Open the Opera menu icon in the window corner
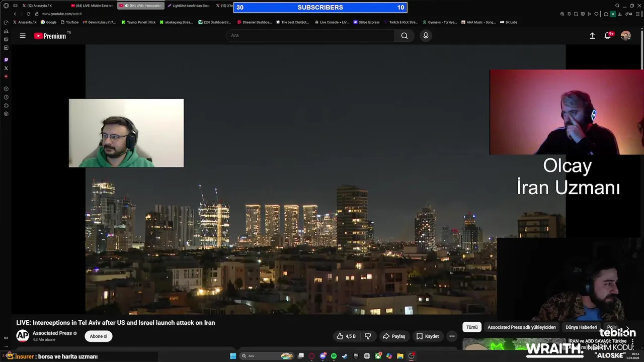Viewport: 644px width, 362px height. [x=6, y=6]
